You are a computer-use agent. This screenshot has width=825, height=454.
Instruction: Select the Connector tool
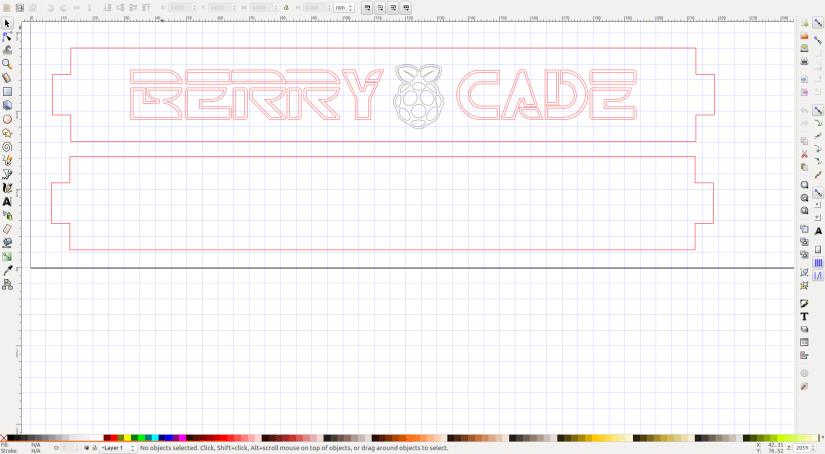[7, 285]
